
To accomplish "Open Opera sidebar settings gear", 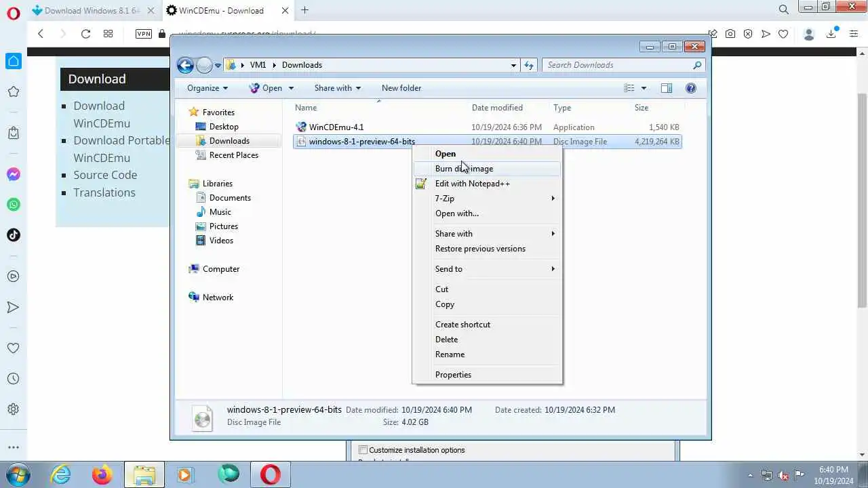I will click(13, 409).
